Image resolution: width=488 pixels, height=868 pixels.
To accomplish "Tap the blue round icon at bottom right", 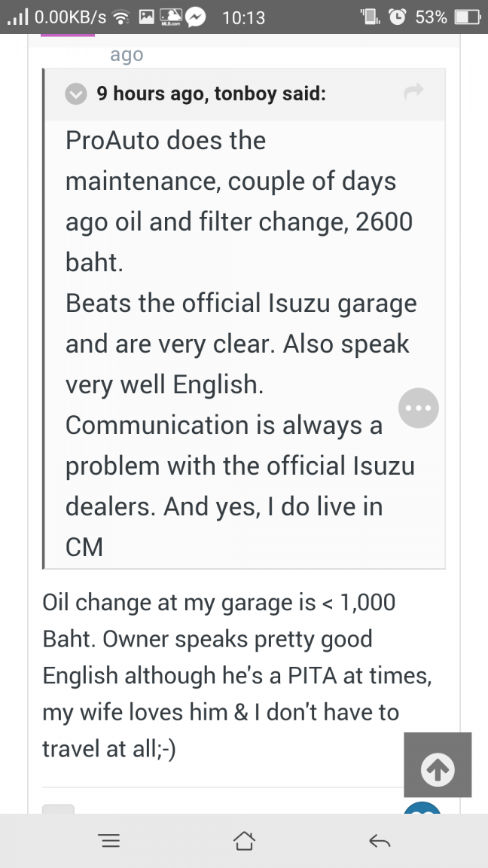I will click(x=422, y=809).
